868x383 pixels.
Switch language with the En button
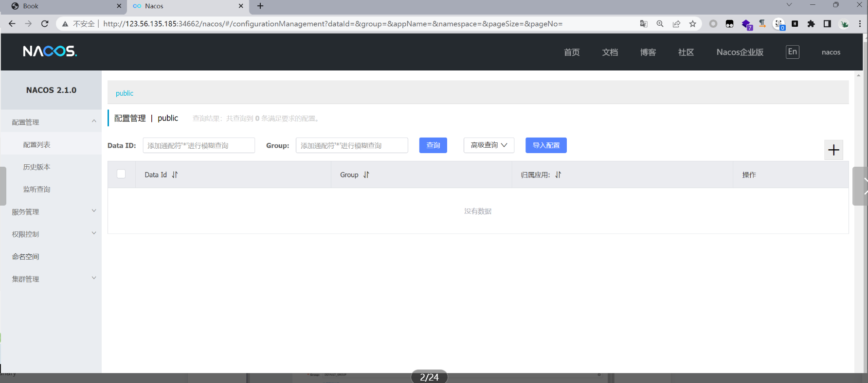point(793,52)
